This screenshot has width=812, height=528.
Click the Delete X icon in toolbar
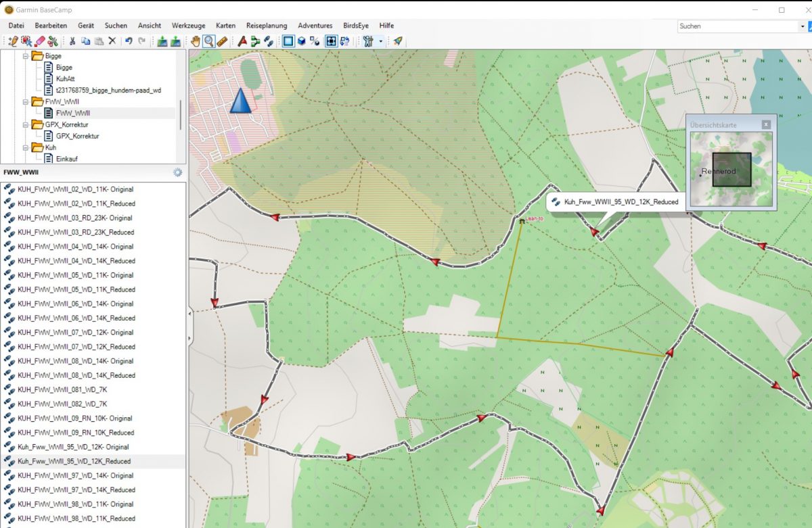click(x=112, y=41)
